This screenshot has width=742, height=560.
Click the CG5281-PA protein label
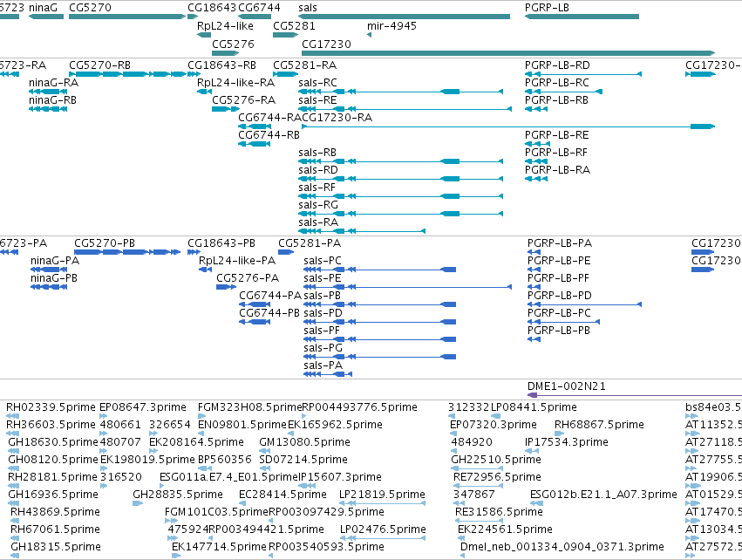click(310, 242)
